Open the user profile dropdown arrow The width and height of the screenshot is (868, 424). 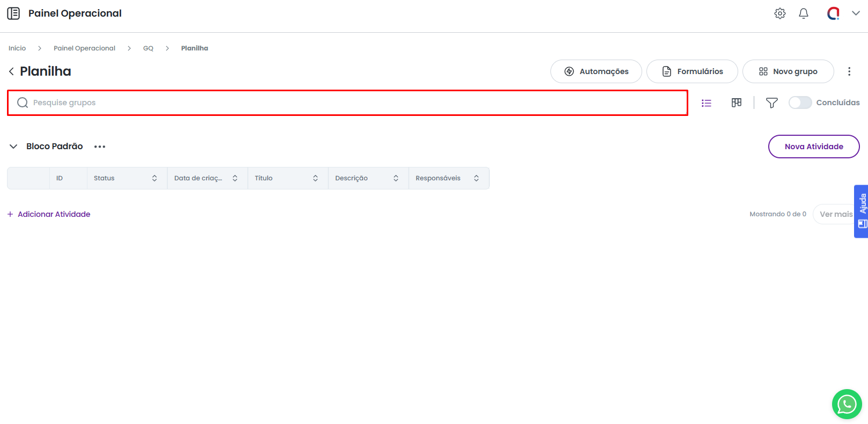(x=856, y=13)
